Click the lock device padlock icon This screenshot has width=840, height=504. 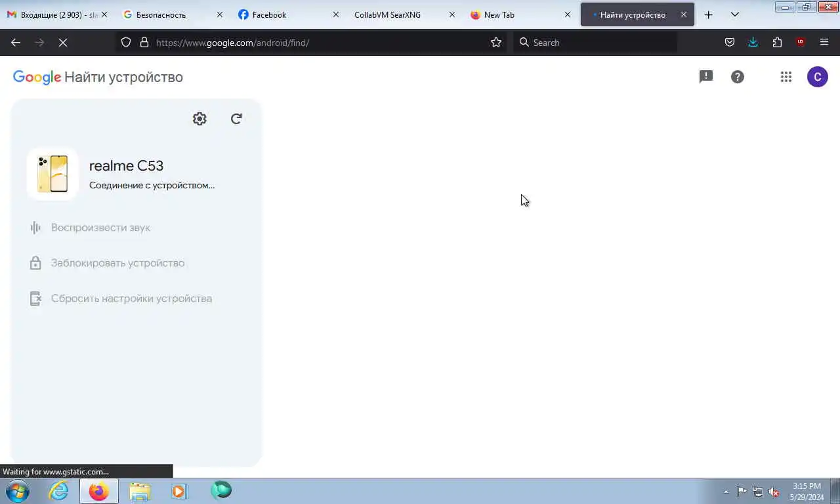coord(35,263)
